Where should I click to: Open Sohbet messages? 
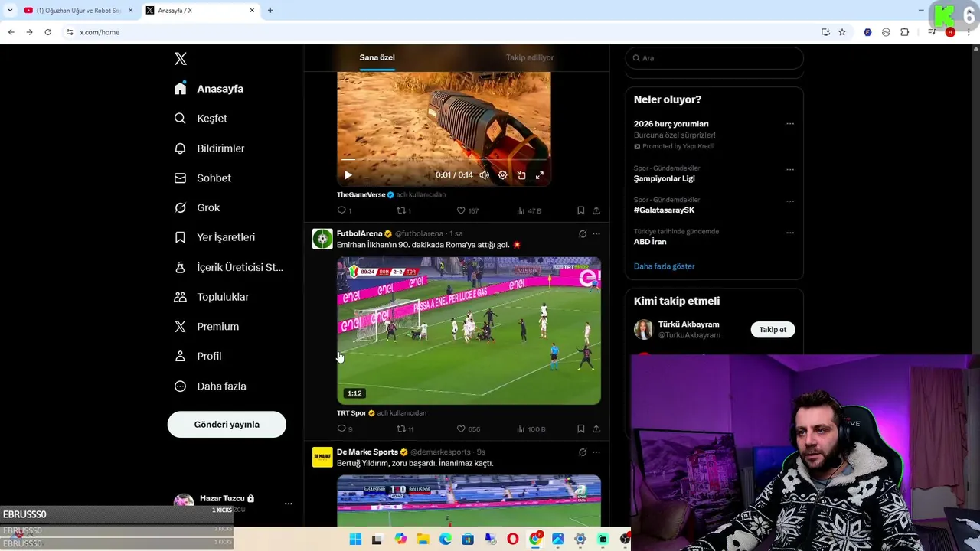coord(202,178)
